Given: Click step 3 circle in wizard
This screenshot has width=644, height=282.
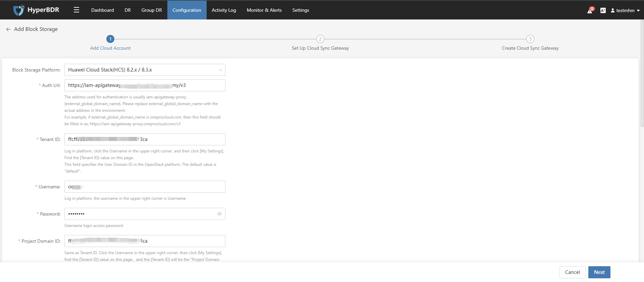Looking at the screenshot, I should pos(530,39).
